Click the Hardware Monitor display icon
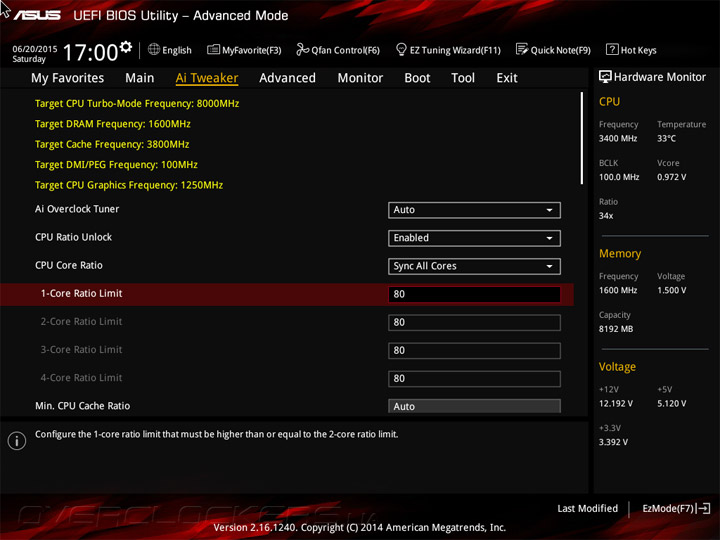The height and width of the screenshot is (540, 720). (x=605, y=77)
